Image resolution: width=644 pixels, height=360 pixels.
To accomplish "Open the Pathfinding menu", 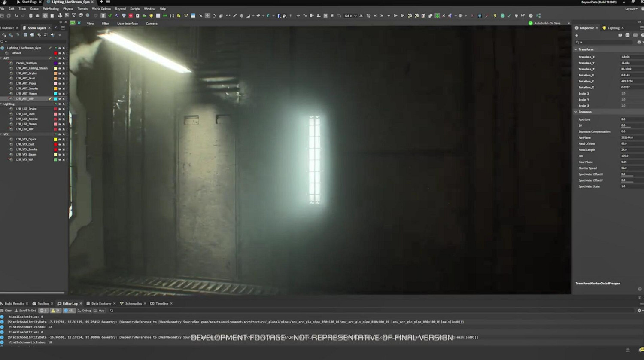I will click(x=50, y=9).
